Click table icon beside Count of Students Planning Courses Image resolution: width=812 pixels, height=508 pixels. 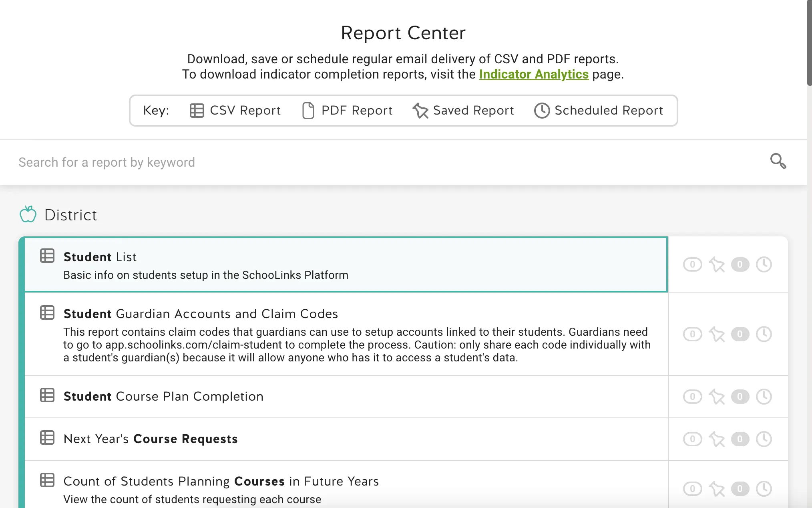47,480
